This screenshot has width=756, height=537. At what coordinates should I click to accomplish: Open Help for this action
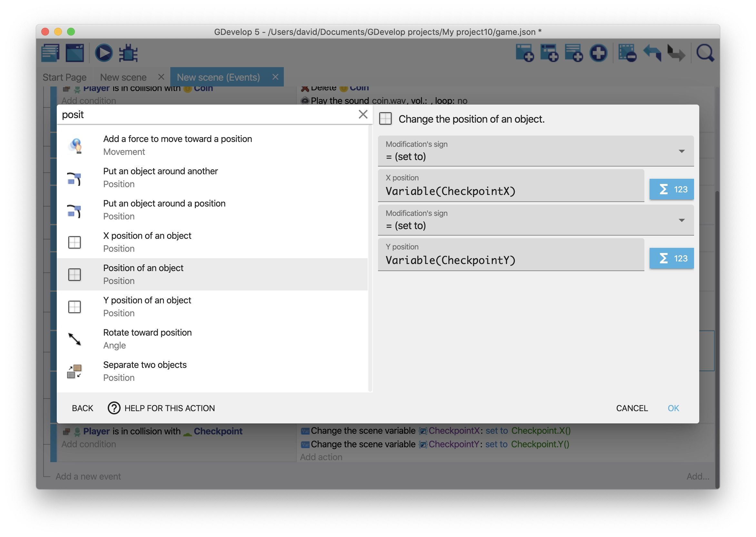161,408
